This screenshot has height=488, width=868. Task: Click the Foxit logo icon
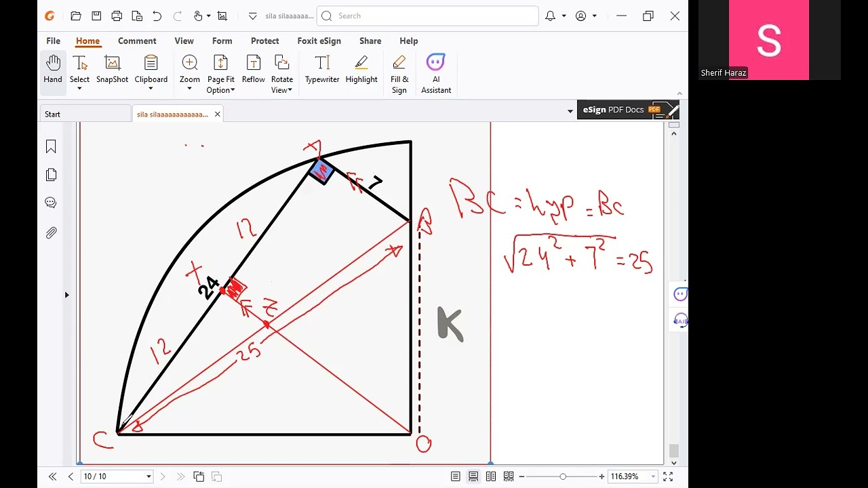click(50, 16)
